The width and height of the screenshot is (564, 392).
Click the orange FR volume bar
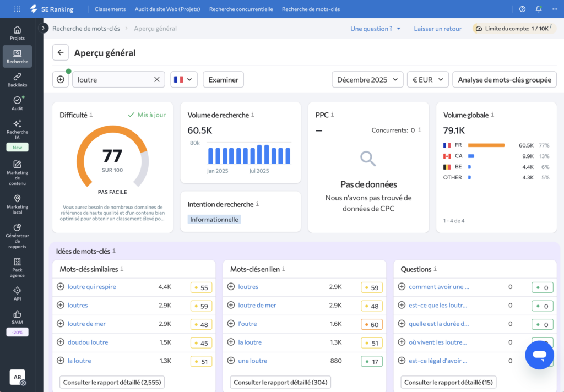[486, 145]
